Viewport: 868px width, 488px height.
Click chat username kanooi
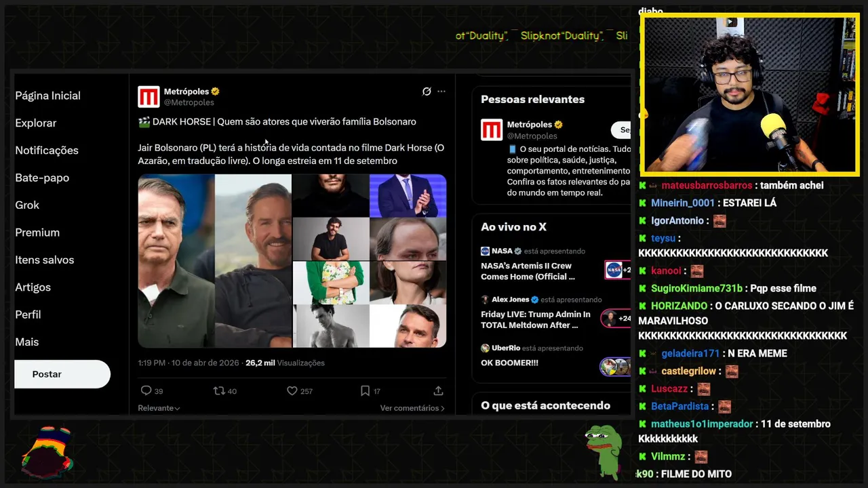click(666, 270)
